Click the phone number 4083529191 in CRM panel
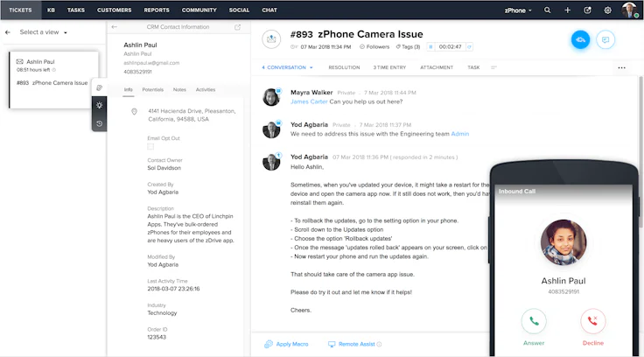Screen dimensions: 644x357 tap(137, 72)
